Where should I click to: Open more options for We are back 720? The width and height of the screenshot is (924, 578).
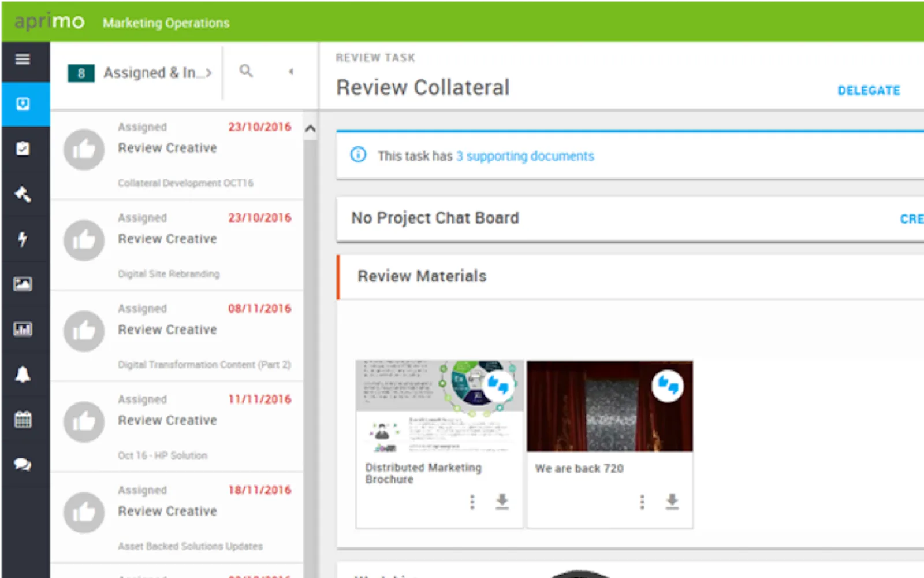(642, 502)
